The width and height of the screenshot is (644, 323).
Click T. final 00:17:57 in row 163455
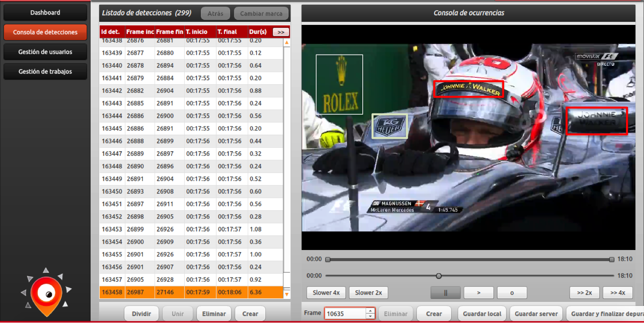pyautogui.click(x=230, y=254)
